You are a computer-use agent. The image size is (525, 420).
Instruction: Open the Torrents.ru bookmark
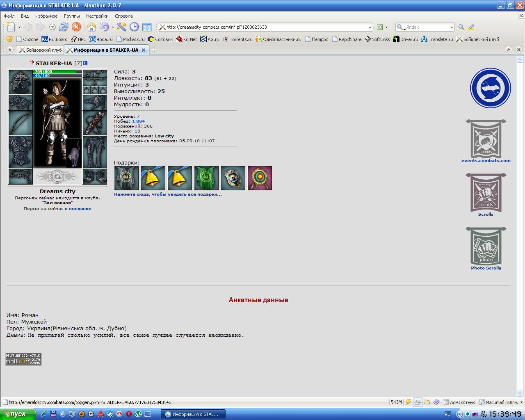[x=237, y=39]
